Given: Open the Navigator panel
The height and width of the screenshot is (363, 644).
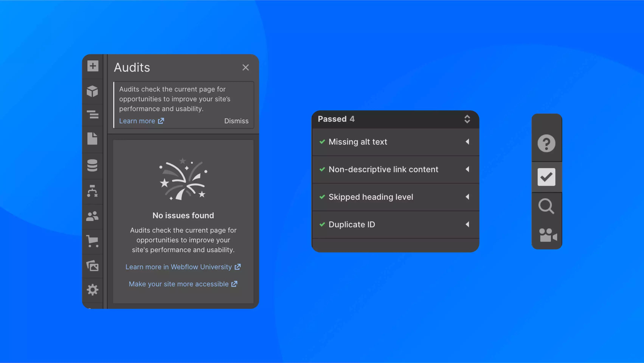Looking at the screenshot, I should click(x=92, y=115).
